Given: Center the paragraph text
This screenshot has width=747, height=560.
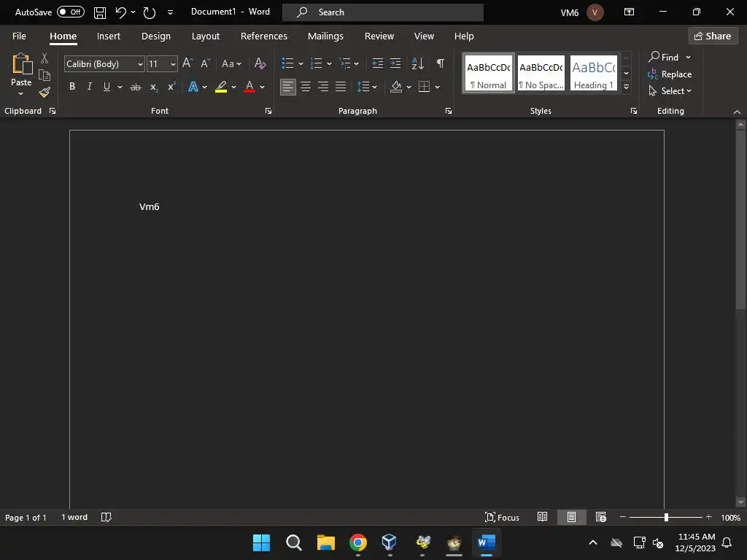Looking at the screenshot, I should coord(306,87).
